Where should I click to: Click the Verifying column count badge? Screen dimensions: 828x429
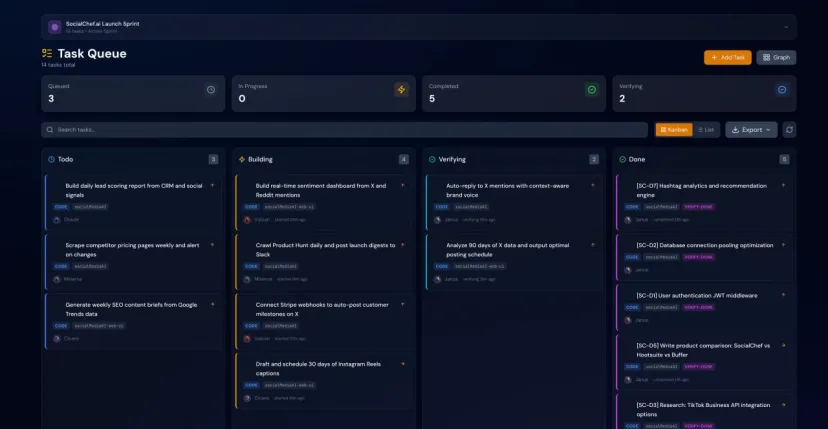[x=594, y=159]
